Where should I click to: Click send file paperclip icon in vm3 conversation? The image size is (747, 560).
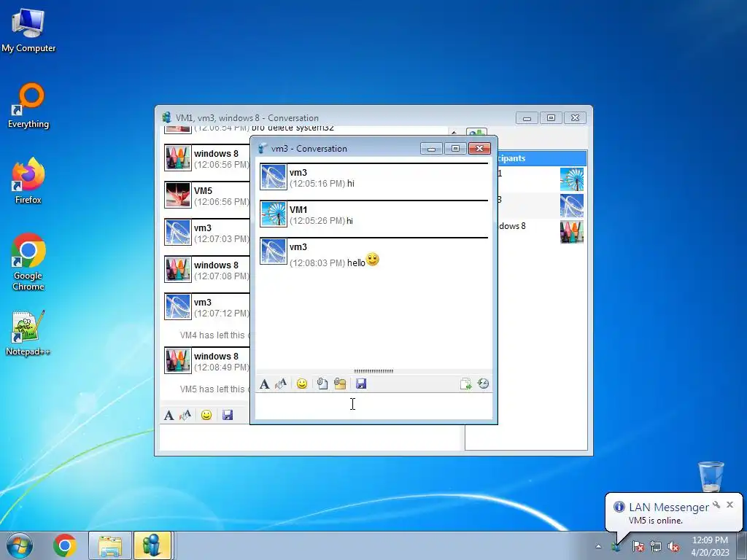pos(322,384)
